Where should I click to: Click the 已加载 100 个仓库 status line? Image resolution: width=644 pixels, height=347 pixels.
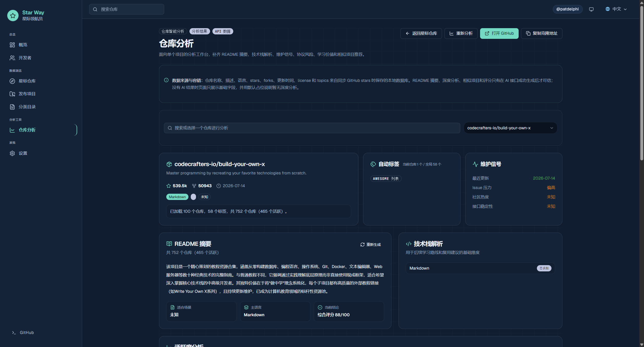pos(259,211)
